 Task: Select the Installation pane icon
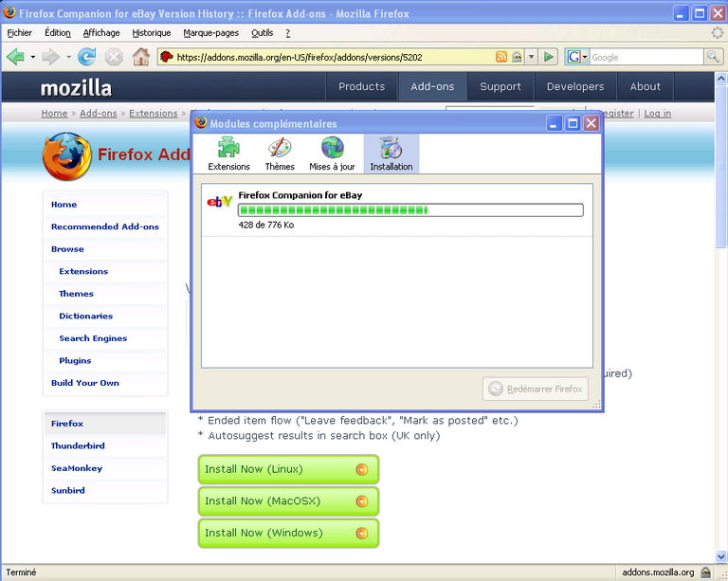click(391, 154)
